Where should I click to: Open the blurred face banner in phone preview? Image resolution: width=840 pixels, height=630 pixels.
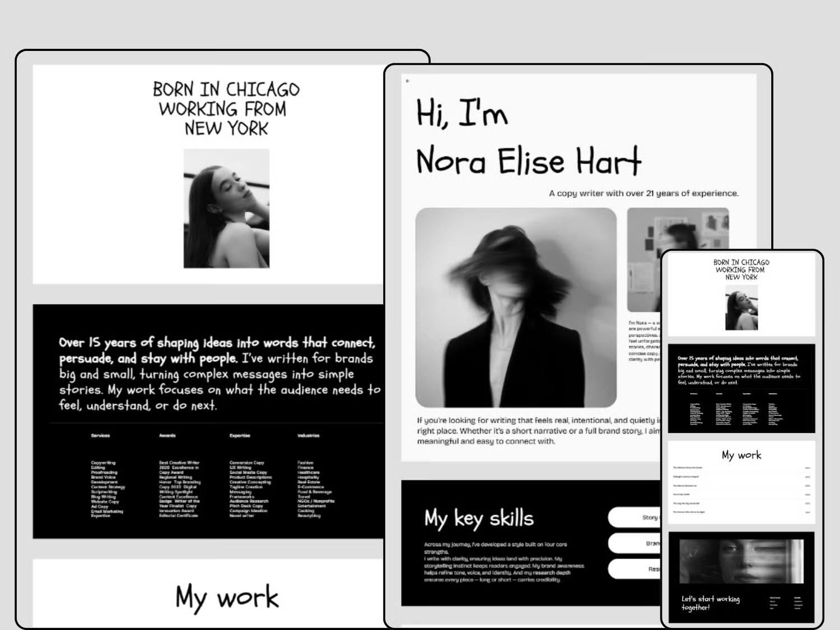[x=741, y=562]
